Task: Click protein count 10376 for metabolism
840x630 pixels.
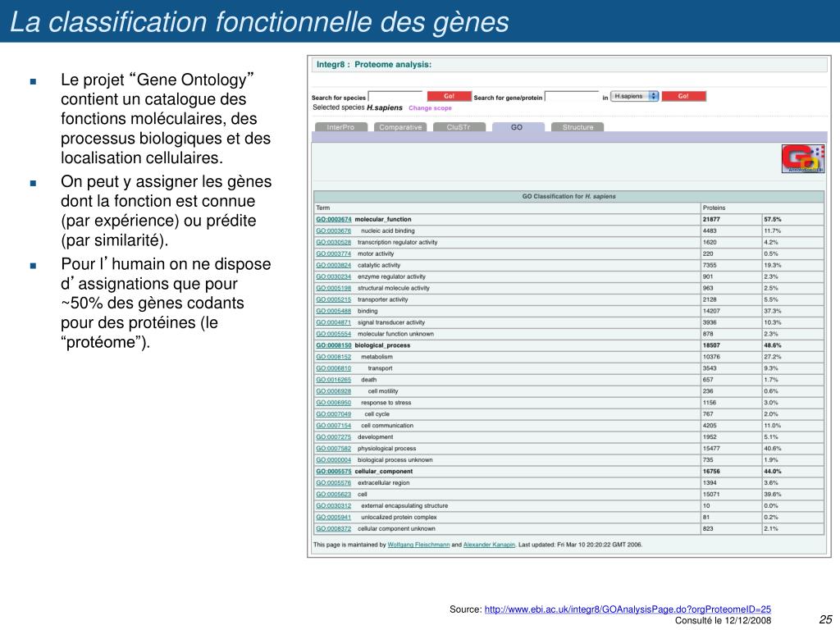Action: coord(731,357)
